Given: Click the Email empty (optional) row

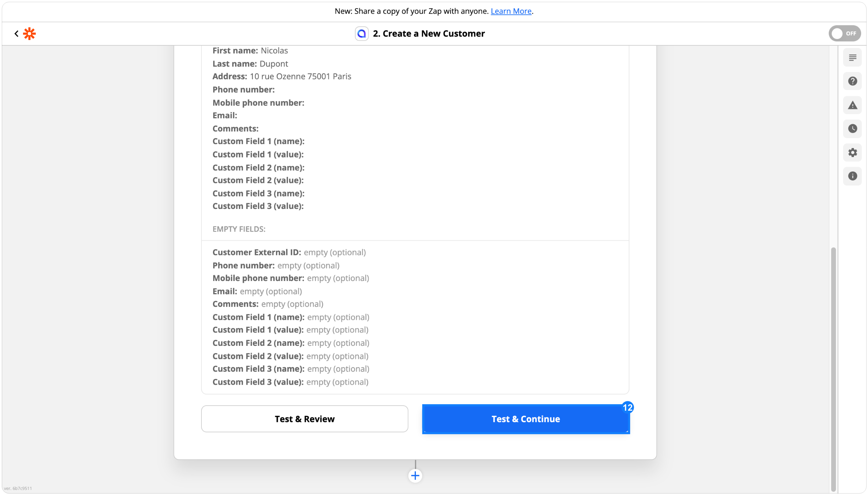Looking at the screenshot, I should pos(257,291).
